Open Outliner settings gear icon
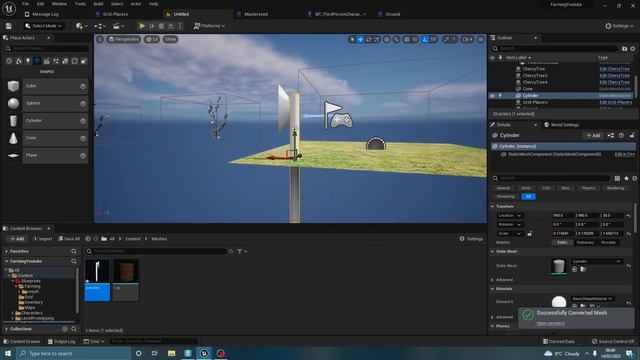The width and height of the screenshot is (640, 360). pyautogui.click(x=633, y=49)
